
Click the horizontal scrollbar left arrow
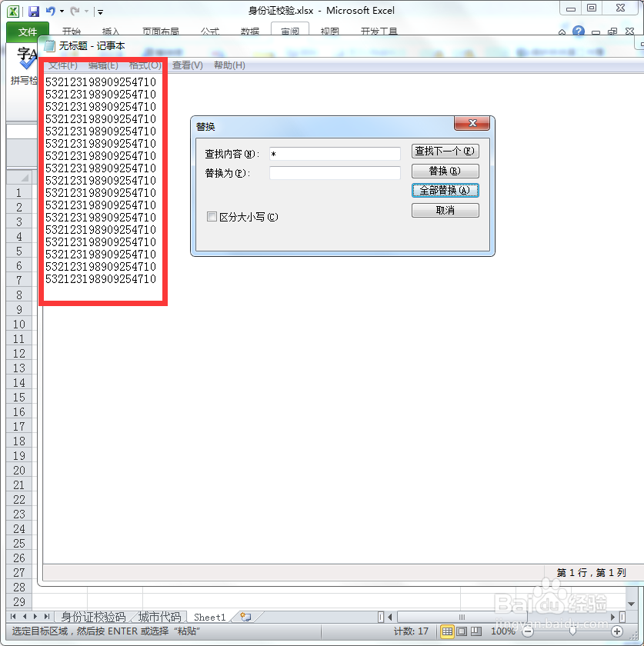pyautogui.click(x=390, y=617)
